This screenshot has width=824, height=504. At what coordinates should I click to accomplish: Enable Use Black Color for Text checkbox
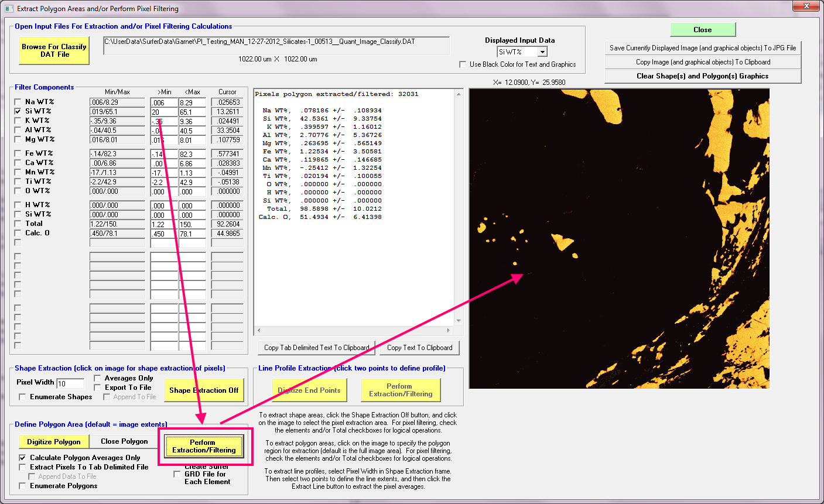pos(463,64)
